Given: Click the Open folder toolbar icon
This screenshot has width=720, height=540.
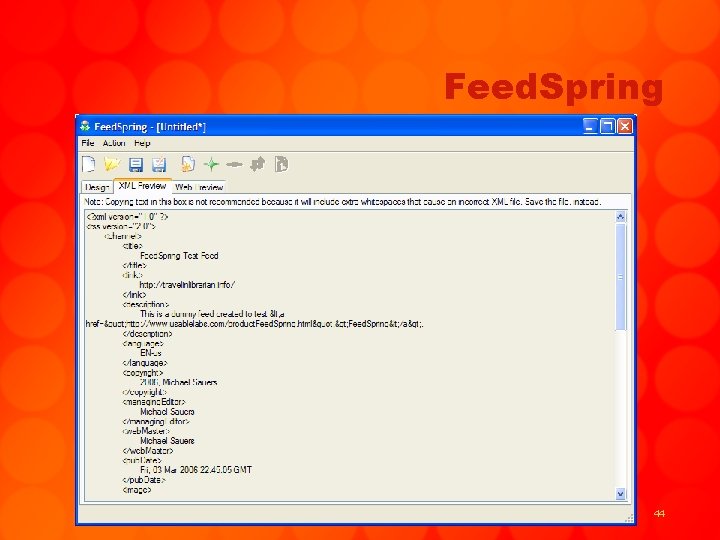Looking at the screenshot, I should click(112, 164).
